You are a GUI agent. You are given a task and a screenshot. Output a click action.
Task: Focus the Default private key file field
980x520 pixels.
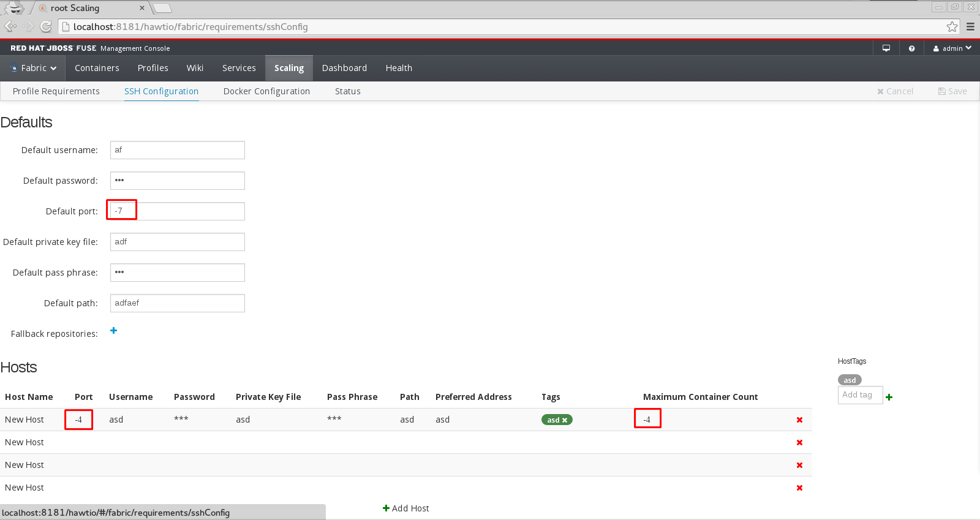[x=178, y=242]
